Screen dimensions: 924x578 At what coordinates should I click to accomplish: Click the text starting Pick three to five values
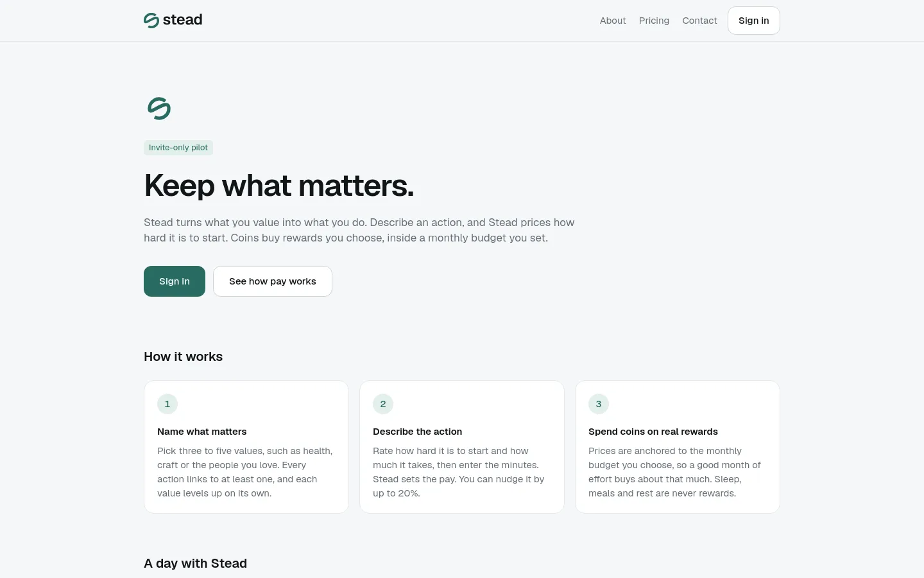coord(245,472)
